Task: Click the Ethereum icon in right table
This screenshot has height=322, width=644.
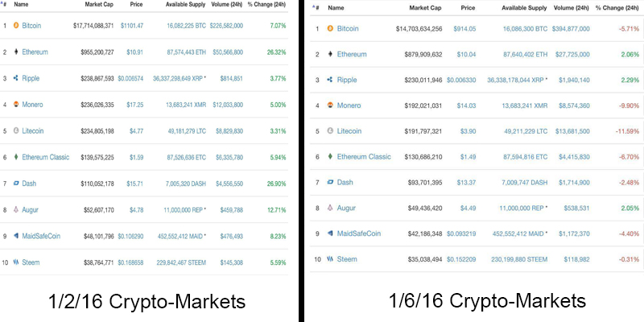Action: click(330, 54)
